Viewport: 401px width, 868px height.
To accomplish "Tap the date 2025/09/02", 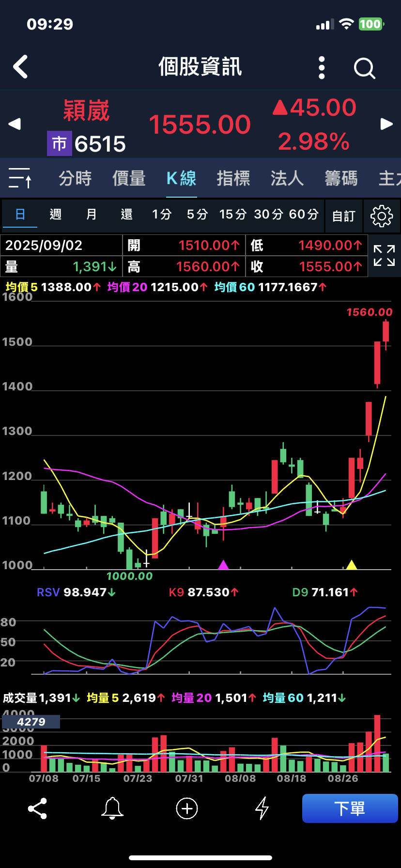I will click(x=44, y=245).
